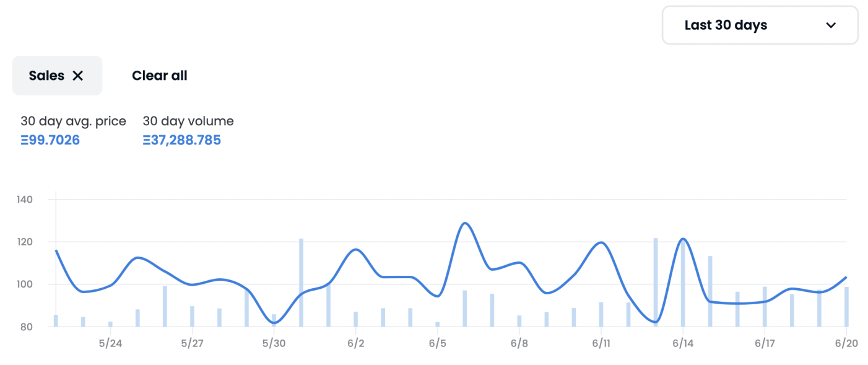Click the 6/8 date on axis
Viewport: 868px width, 365px height.
(519, 344)
